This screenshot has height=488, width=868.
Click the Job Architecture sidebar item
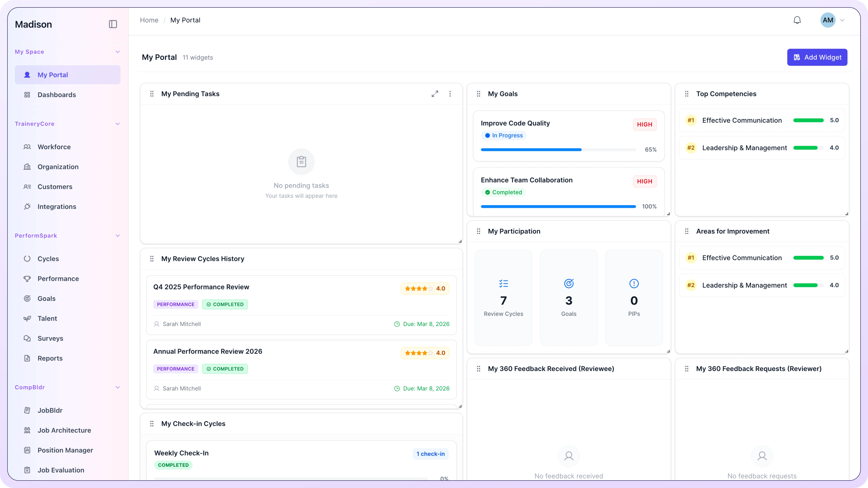click(64, 430)
